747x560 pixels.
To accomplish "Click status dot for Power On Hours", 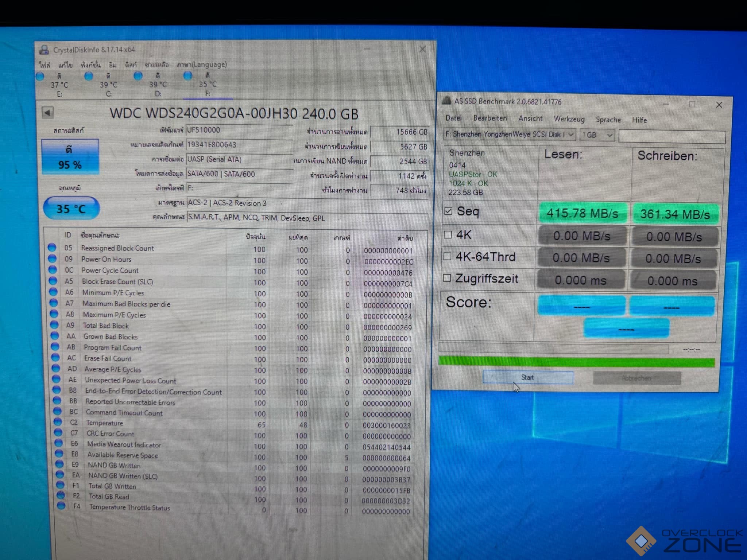I will click(x=52, y=259).
